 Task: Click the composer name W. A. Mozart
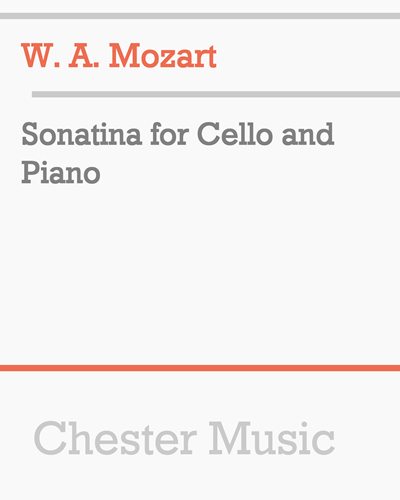tap(119, 56)
